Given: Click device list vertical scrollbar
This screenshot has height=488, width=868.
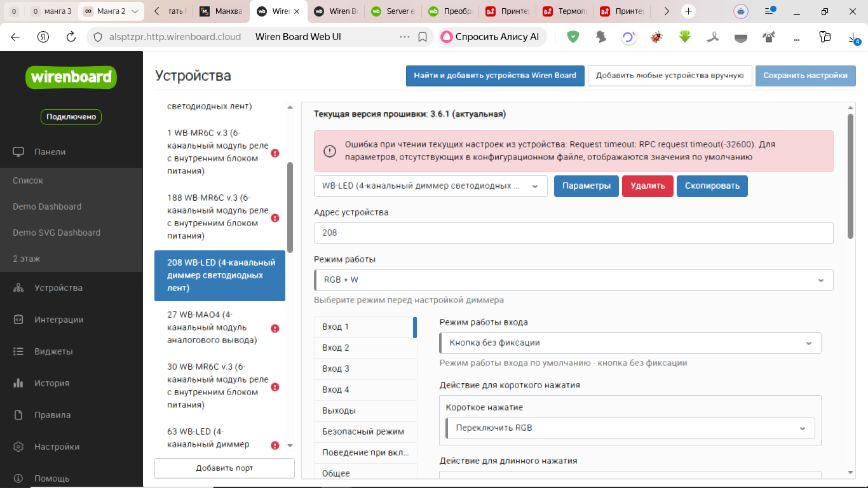Looking at the screenshot, I should click(290, 207).
